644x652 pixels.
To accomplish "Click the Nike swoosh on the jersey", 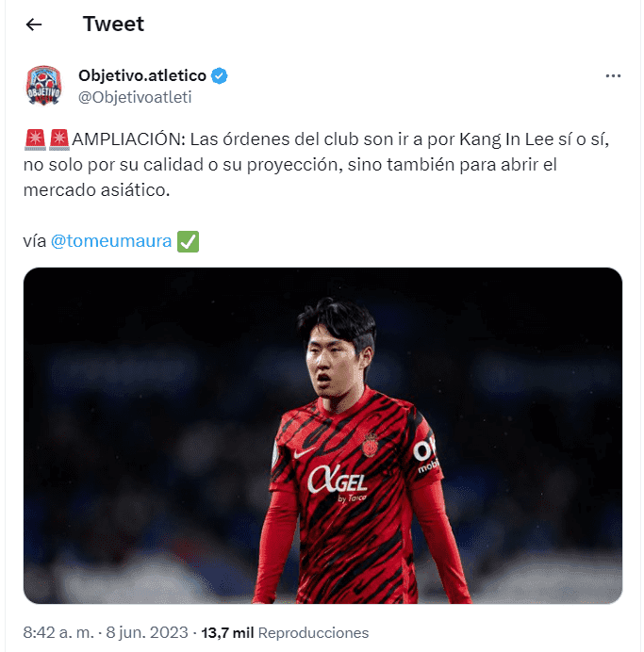I will pos(305,452).
